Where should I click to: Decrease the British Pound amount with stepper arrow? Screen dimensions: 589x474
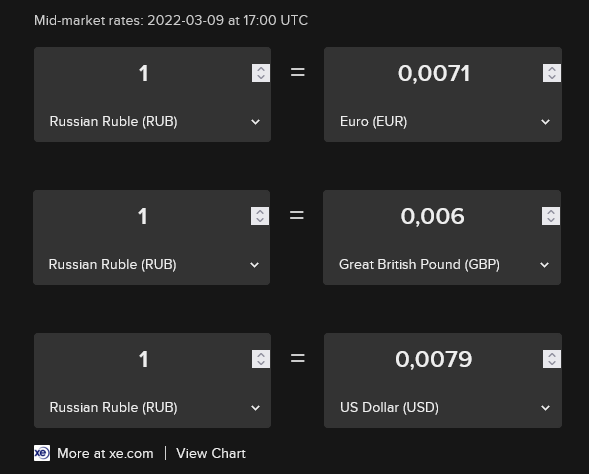pyautogui.click(x=551, y=220)
